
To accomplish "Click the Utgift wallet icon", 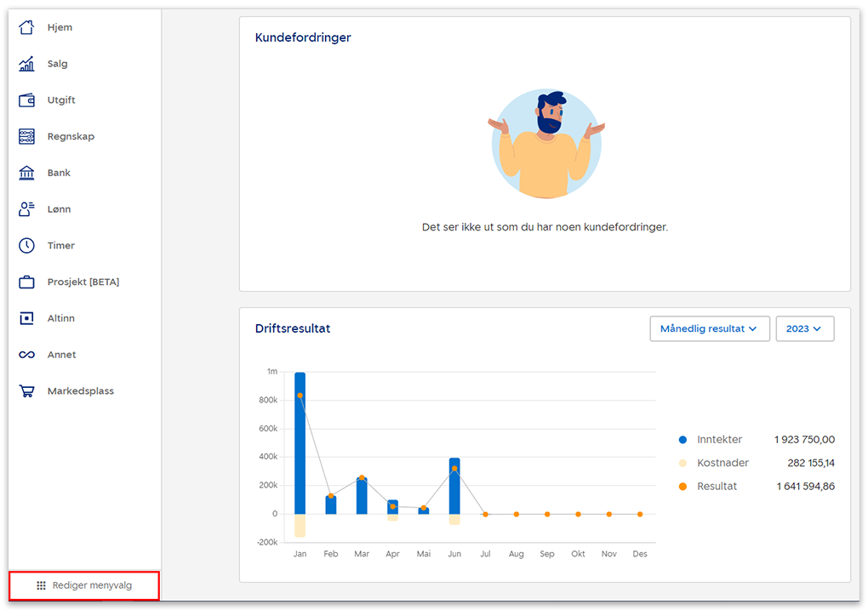I will tap(26, 100).
